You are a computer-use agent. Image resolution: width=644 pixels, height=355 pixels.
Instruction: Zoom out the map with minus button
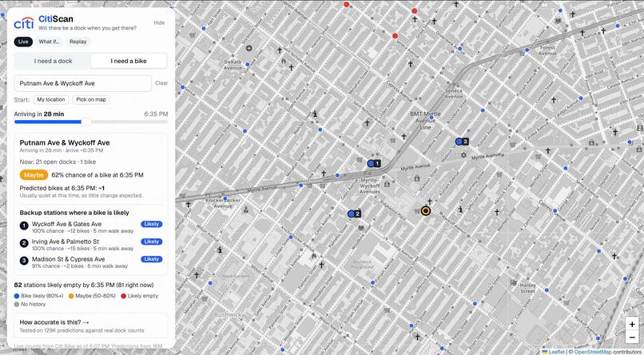(632, 337)
